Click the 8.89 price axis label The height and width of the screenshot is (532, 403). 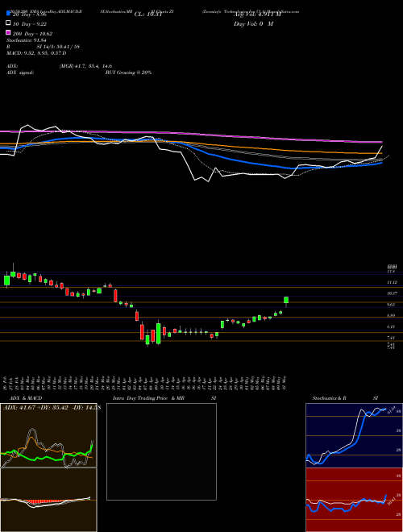coord(392,315)
